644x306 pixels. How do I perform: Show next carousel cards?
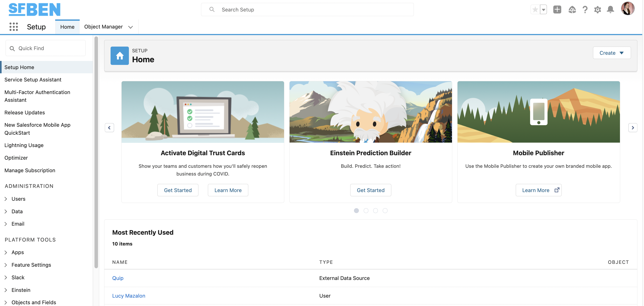pyautogui.click(x=633, y=128)
